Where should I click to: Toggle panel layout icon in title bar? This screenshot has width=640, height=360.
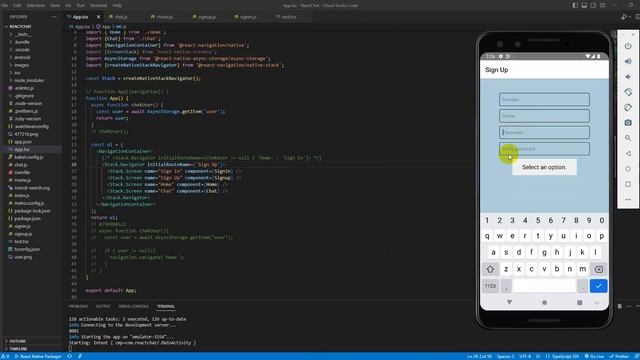click(584, 5)
